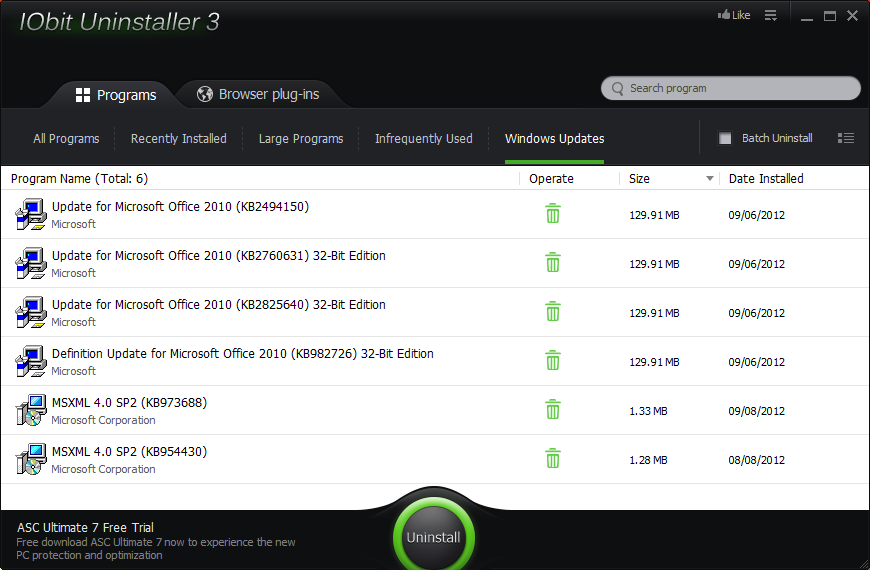The height and width of the screenshot is (570, 870).
Task: Open ASC Ultimate 7 Free Trial link
Action: 85,527
